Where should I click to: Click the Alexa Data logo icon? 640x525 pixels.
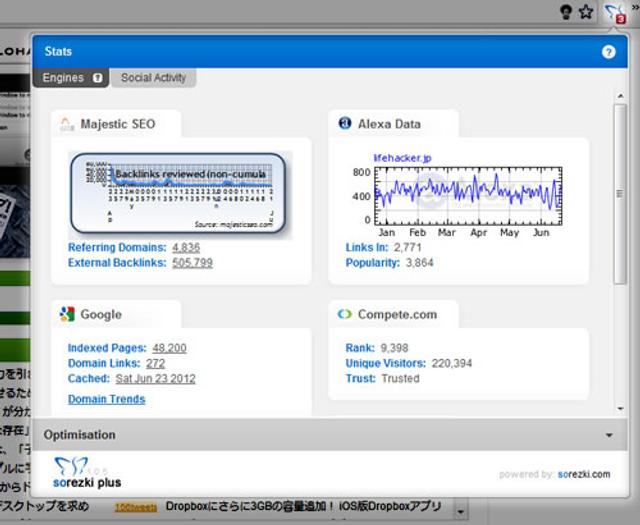point(345,123)
